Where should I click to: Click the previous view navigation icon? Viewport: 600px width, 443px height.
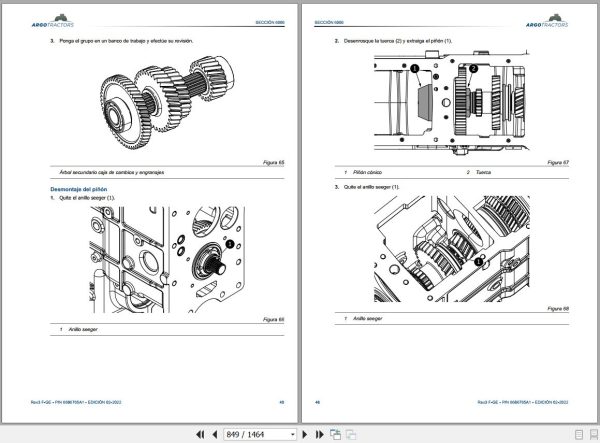coord(336,434)
